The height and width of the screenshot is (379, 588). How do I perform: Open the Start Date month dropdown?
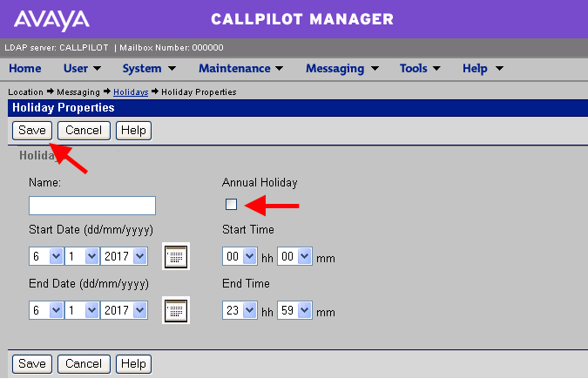pyautogui.click(x=82, y=256)
